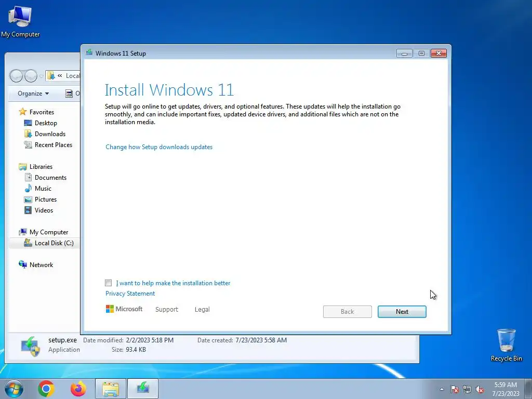Select Downloads under Favorites
The height and width of the screenshot is (399, 532).
(x=45, y=134)
